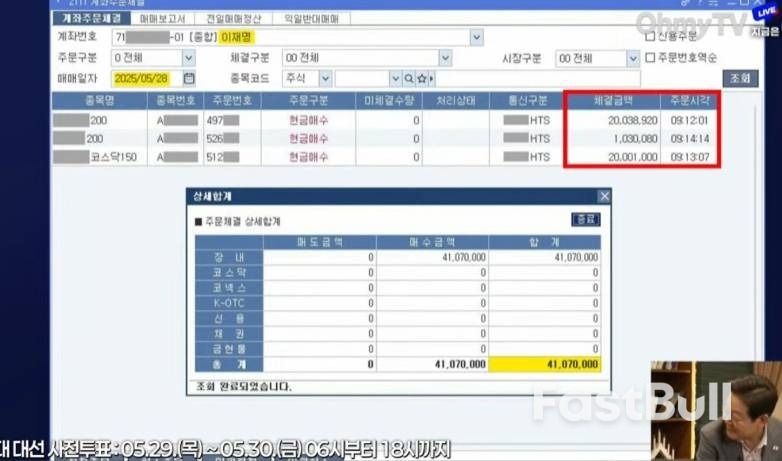Click the 이재명 account holder name
The image size is (782, 461).
tap(237, 37)
